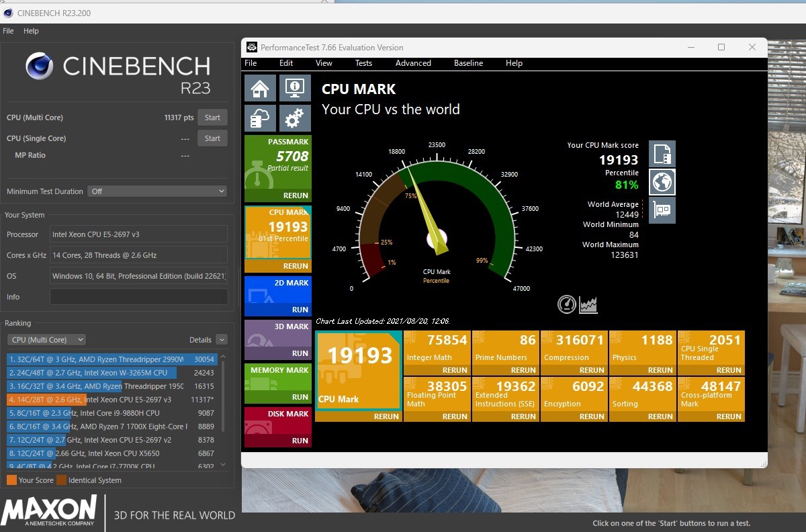Screen dimensions: 806x532
Task: Select ranking row Intel Xeon E5-2697 v2
Action: coord(111,440)
